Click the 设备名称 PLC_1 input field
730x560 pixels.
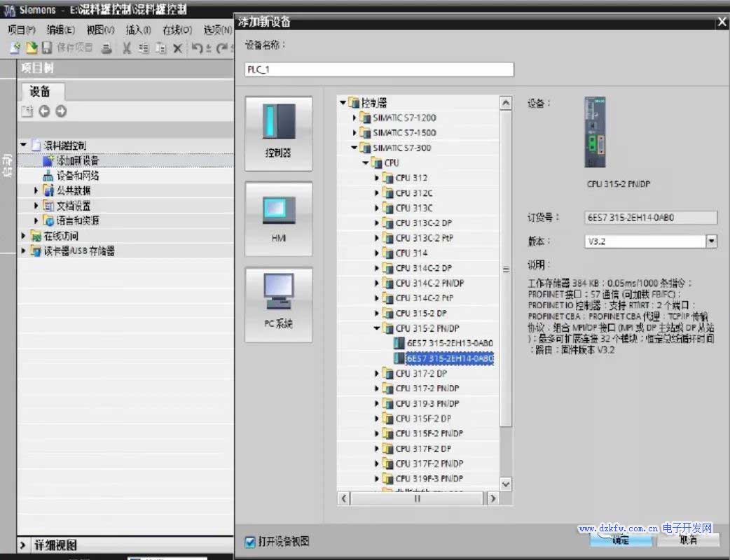379,69
